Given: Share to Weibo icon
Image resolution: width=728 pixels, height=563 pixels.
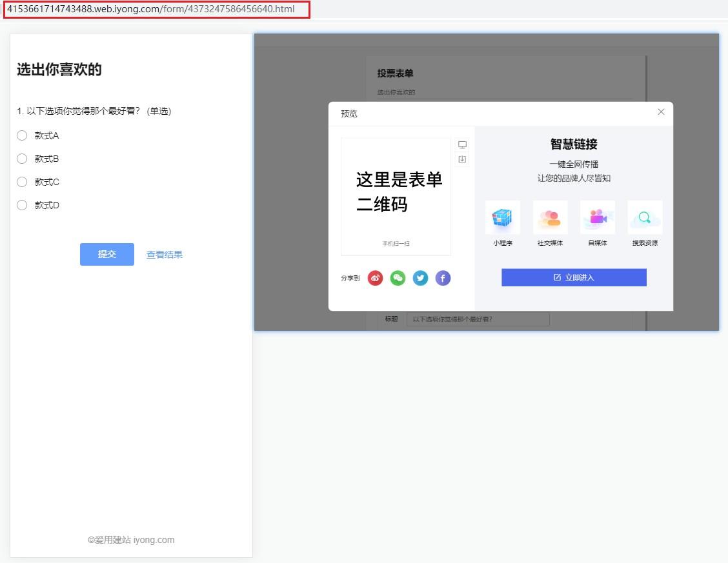Looking at the screenshot, I should click(x=375, y=278).
